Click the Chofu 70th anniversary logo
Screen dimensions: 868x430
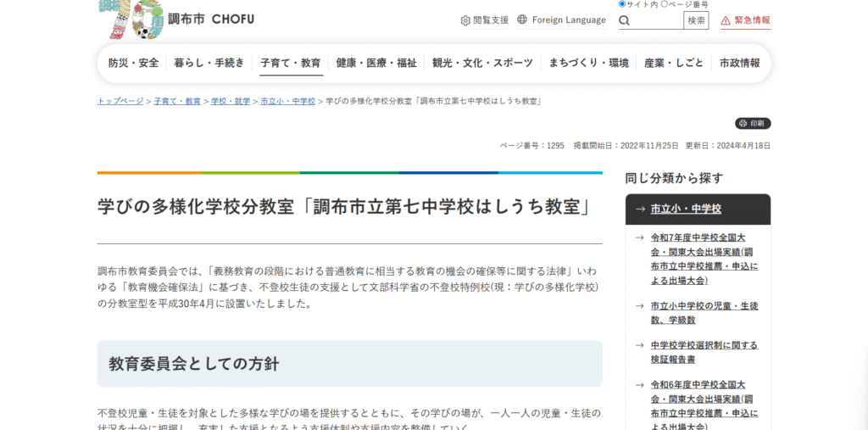(x=131, y=20)
